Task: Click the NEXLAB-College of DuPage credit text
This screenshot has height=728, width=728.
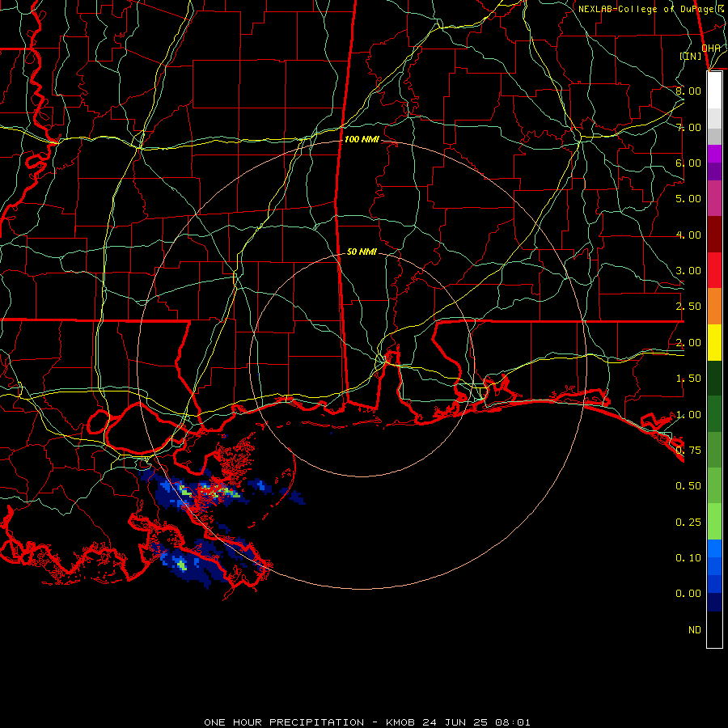Action: coord(652,9)
